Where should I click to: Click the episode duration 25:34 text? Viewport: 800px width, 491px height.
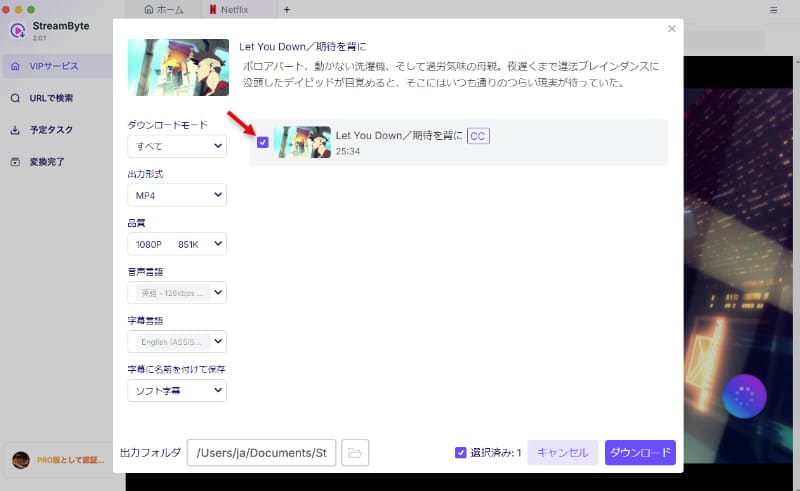click(348, 152)
